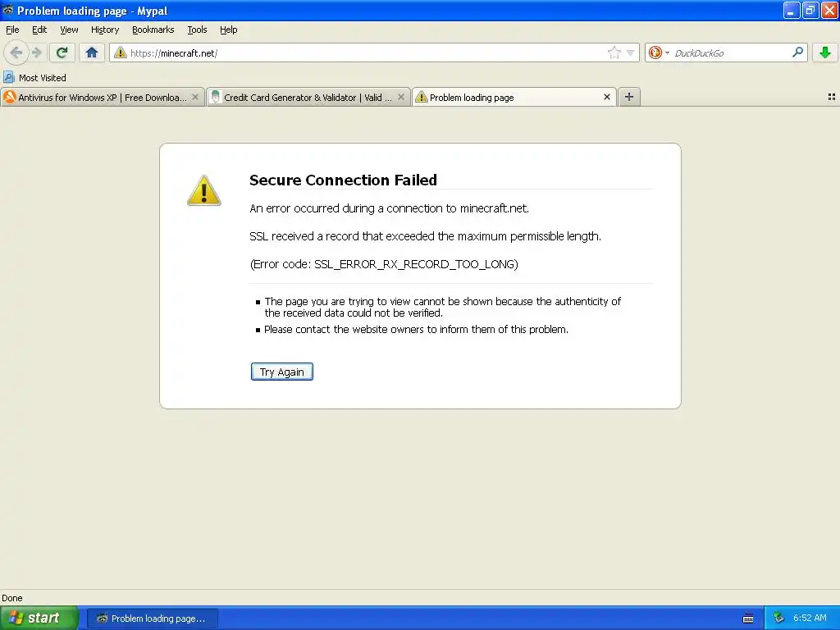Click the Try Again button
840x630 pixels.
[282, 372]
